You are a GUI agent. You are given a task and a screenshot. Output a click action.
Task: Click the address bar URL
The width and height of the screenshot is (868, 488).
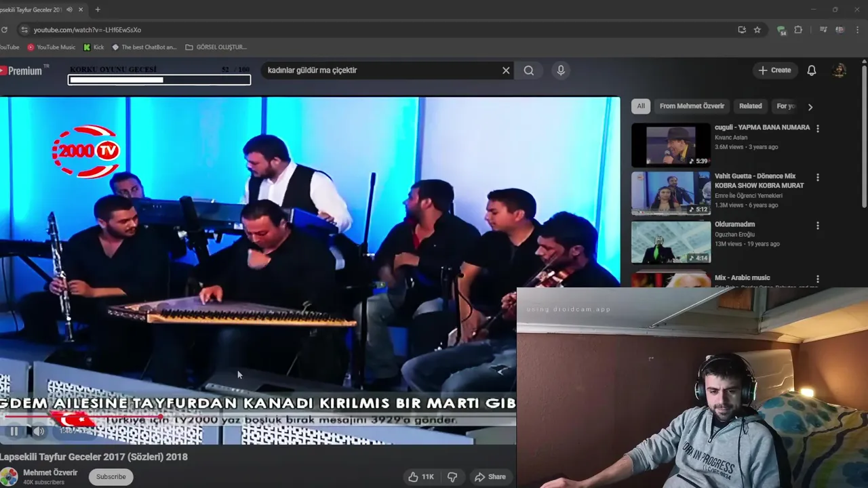coord(87,30)
